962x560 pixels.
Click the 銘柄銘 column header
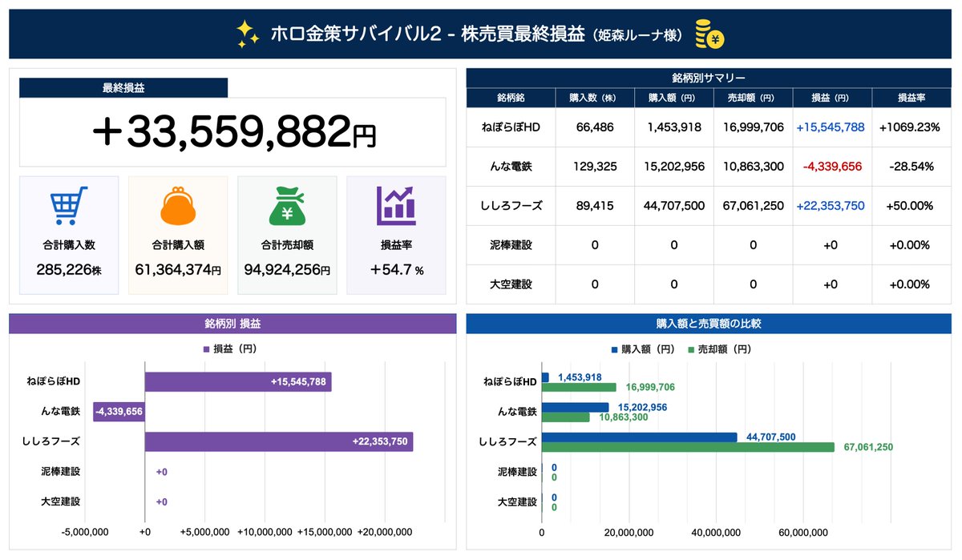[x=511, y=98]
